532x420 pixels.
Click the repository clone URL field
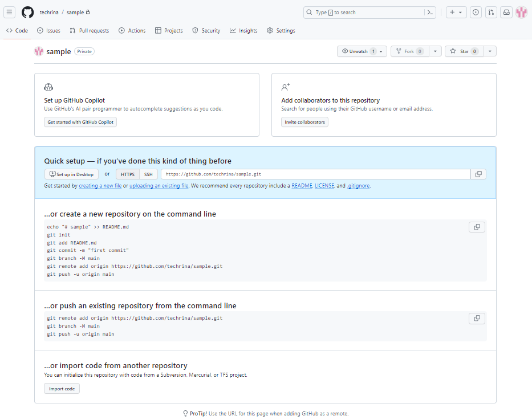pyautogui.click(x=315, y=174)
